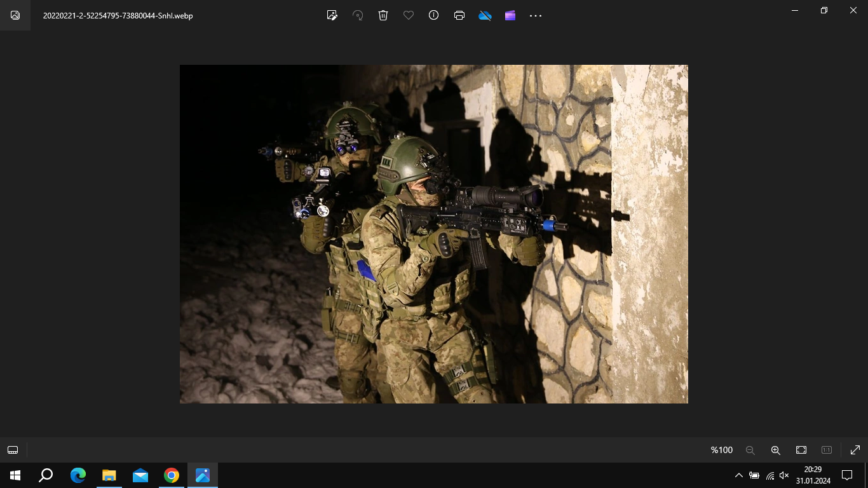This screenshot has width=868, height=488.
Task: Zoom in on the photo
Action: 776,450
